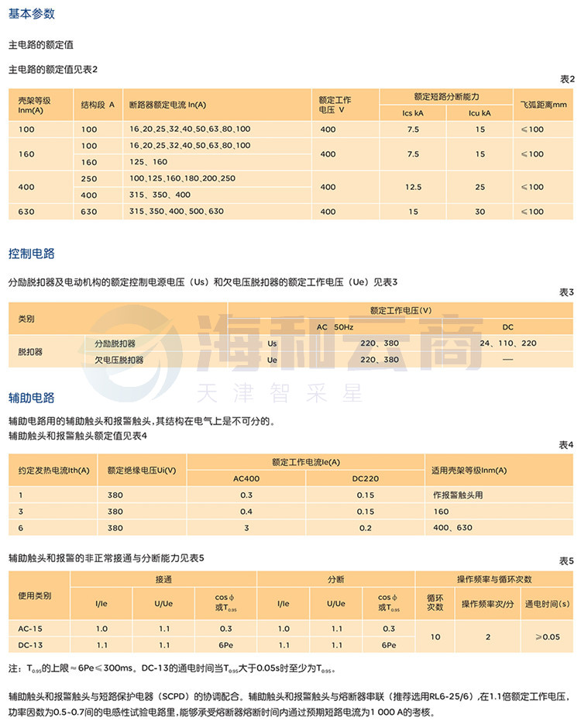
Task: Click the 欠电压脱扣器 row label
Action: (119, 360)
